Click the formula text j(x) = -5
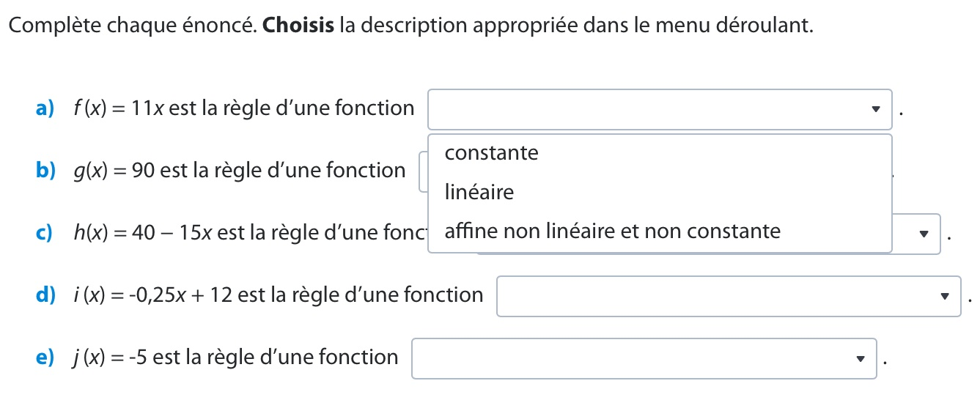 tap(109, 358)
